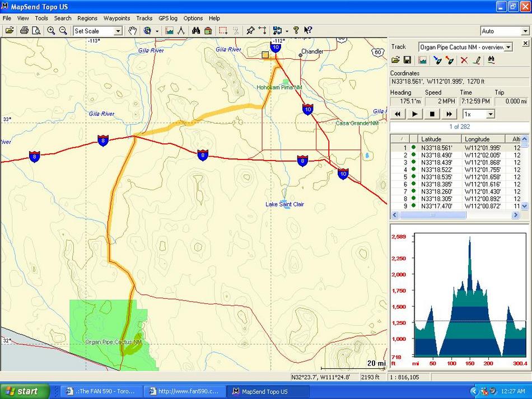532x399 pixels.
Task: Select the hand pan tool
Action: [x=132, y=31]
